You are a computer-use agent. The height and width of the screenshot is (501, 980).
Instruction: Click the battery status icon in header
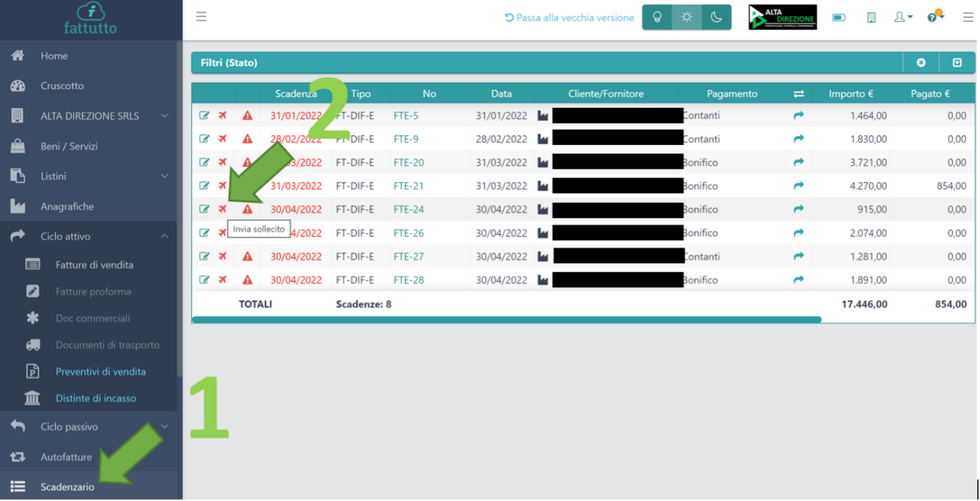[839, 18]
